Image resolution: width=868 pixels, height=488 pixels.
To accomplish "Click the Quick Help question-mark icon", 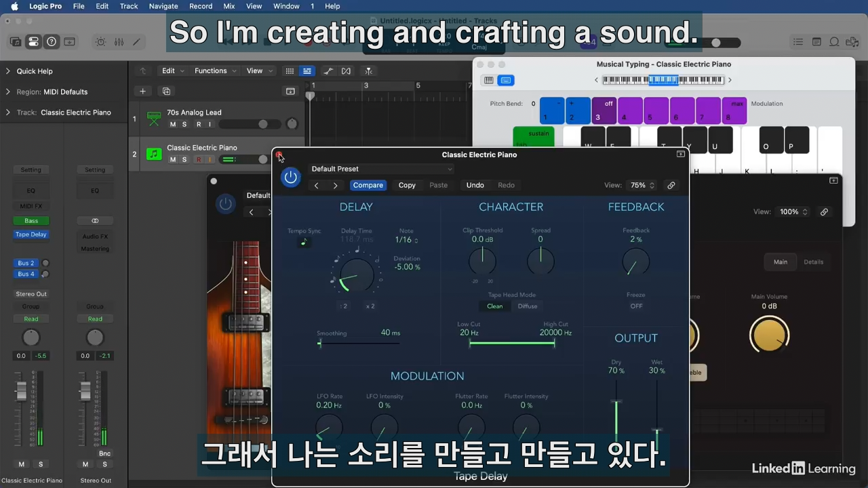I will click(52, 42).
